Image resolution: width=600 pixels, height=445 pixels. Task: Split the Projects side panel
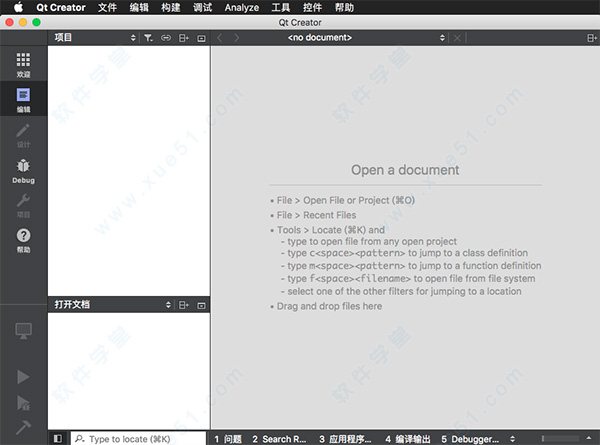[x=184, y=38]
